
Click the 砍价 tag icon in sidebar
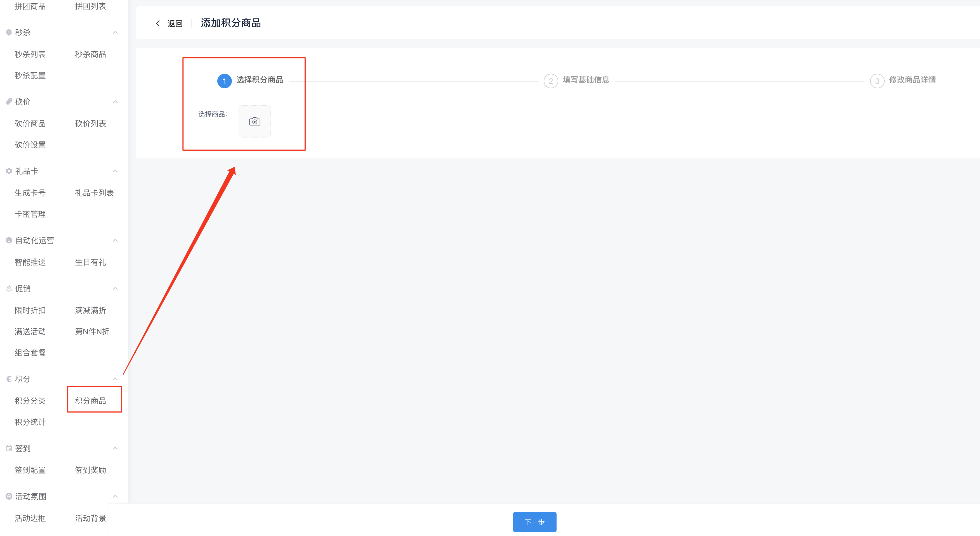[x=9, y=101]
